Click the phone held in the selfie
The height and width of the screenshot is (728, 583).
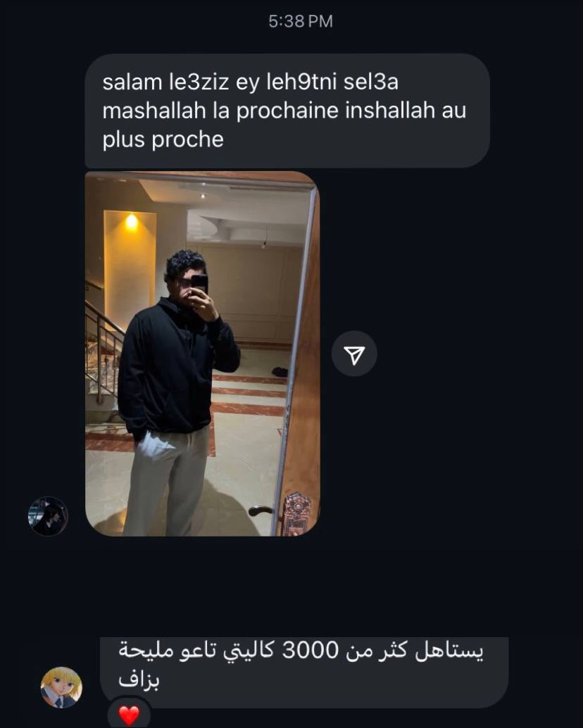point(199,284)
